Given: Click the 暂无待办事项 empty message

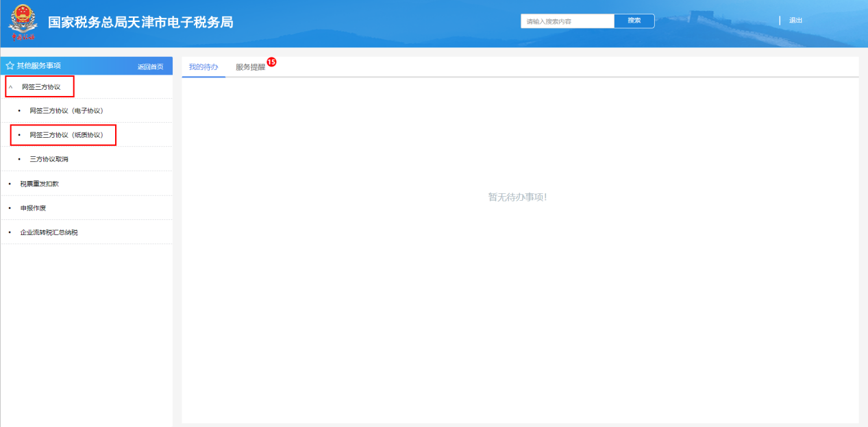Looking at the screenshot, I should point(517,197).
